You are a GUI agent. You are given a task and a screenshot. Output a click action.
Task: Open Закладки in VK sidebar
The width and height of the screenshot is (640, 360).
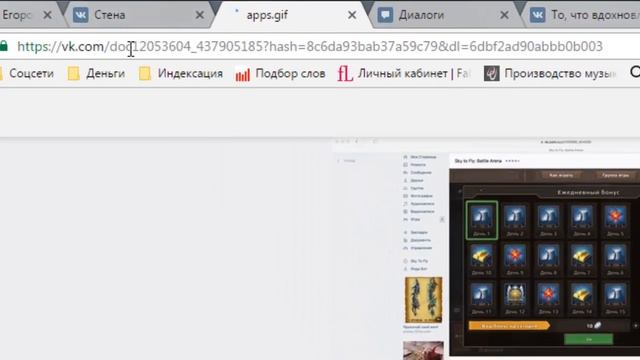pyautogui.click(x=416, y=232)
